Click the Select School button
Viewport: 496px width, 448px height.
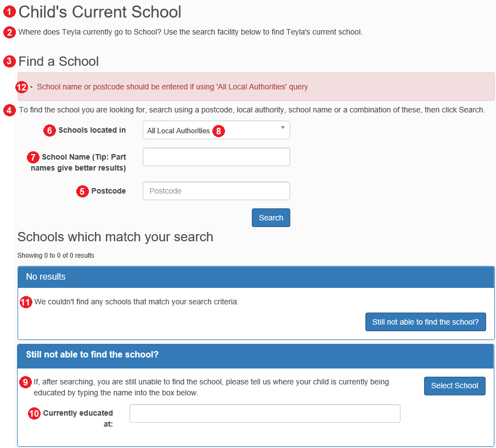coord(454,385)
